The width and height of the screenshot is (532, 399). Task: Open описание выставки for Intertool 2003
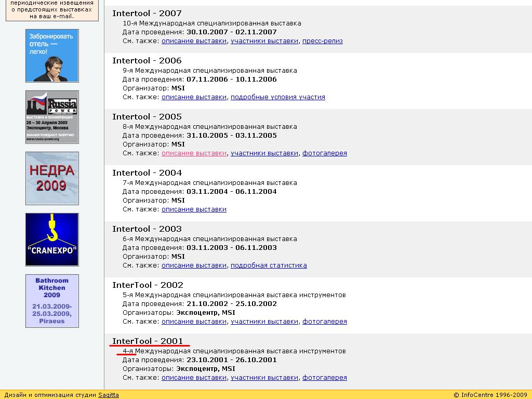(x=194, y=265)
